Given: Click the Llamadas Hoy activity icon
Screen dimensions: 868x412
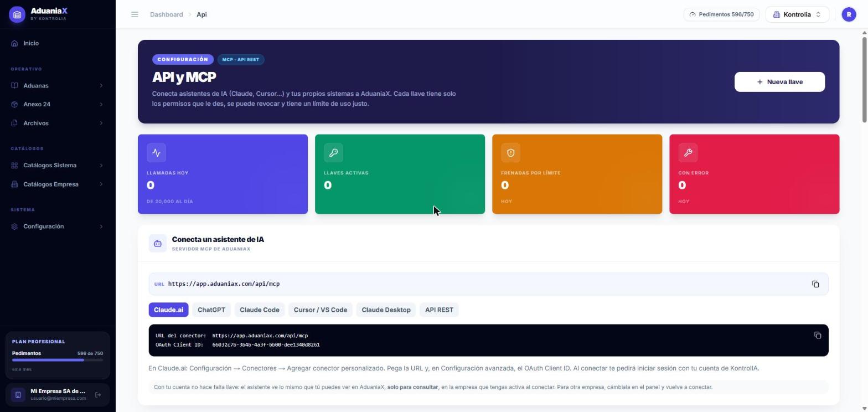Looking at the screenshot, I should pos(157,153).
